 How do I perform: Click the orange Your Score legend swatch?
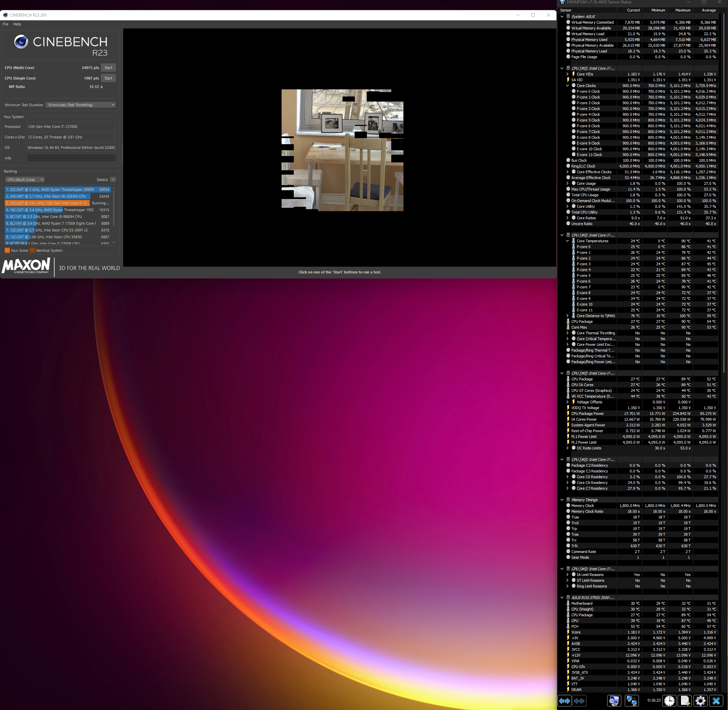coord(7,250)
